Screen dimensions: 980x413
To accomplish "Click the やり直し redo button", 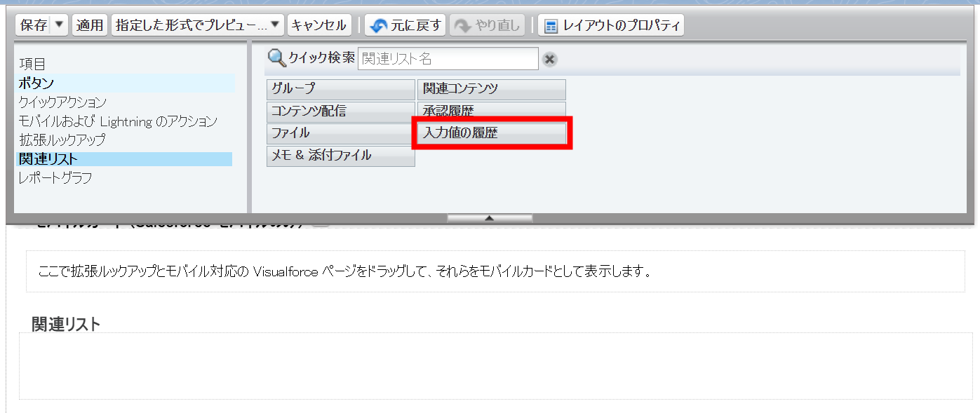I will click(488, 25).
